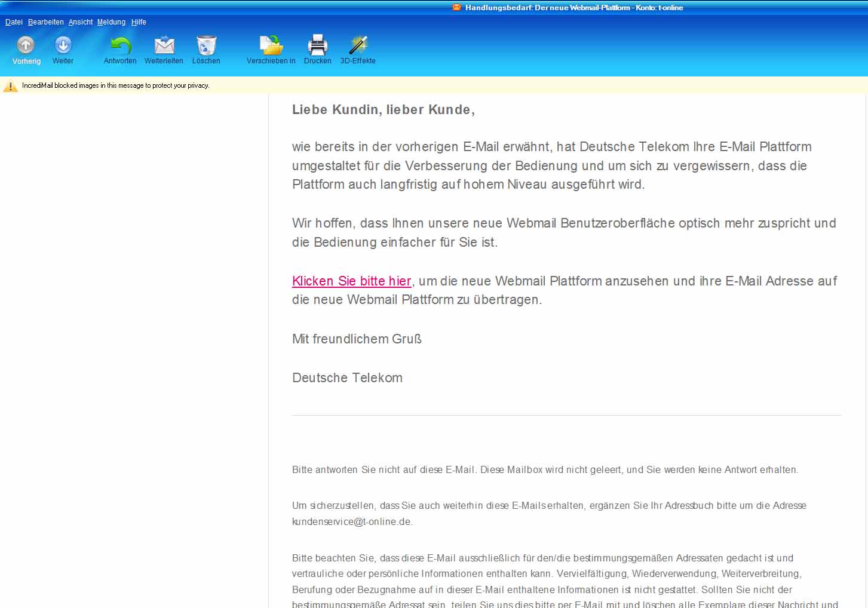Open the Hilfe menu
The width and height of the screenshot is (868, 608).
(139, 22)
